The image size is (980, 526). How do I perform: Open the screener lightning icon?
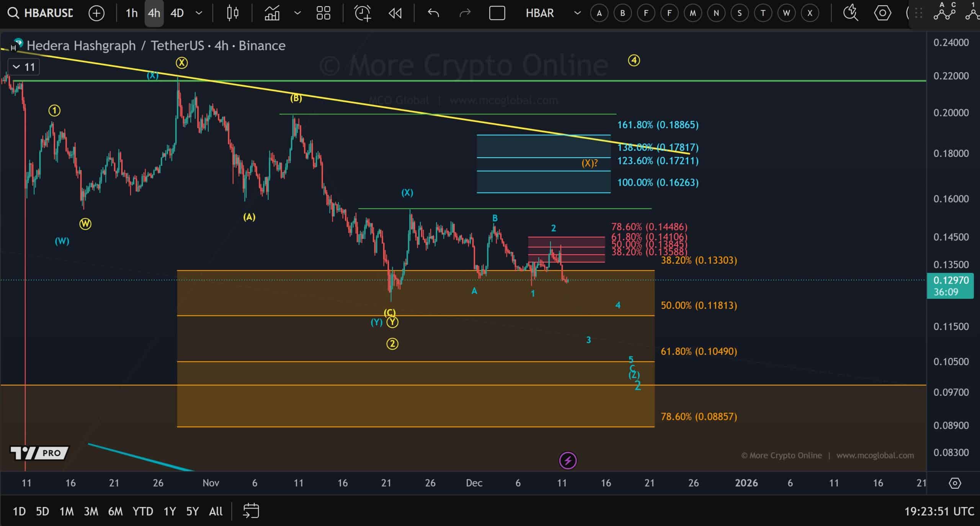click(850, 13)
